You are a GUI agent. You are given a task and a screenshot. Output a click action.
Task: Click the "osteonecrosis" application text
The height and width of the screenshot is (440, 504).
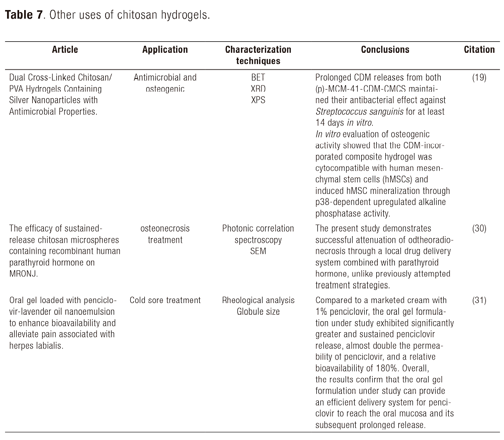click(165, 229)
